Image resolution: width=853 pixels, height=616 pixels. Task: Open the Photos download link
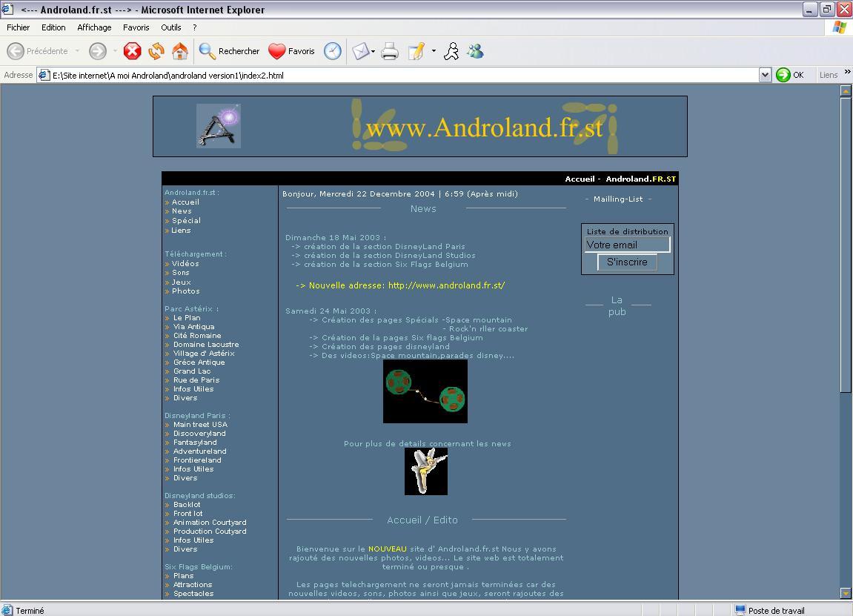point(185,291)
